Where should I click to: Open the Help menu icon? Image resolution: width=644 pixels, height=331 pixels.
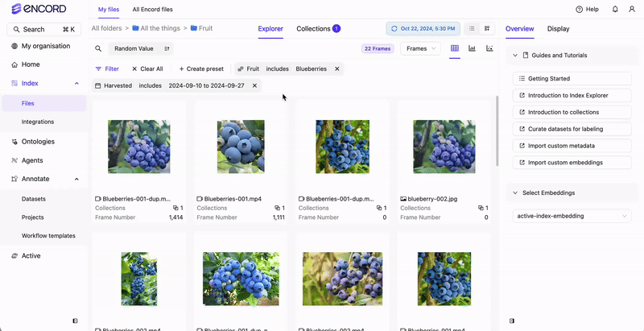pos(579,10)
